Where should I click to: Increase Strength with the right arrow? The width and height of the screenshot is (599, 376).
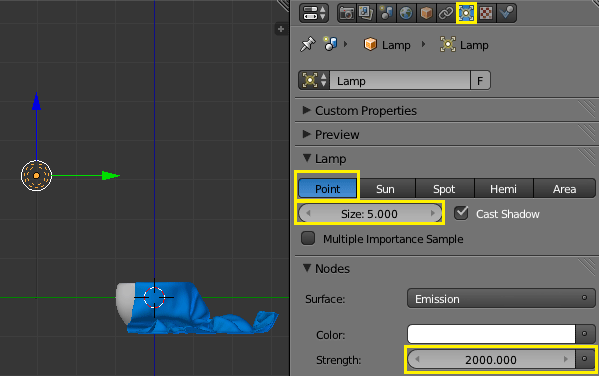coord(566,359)
